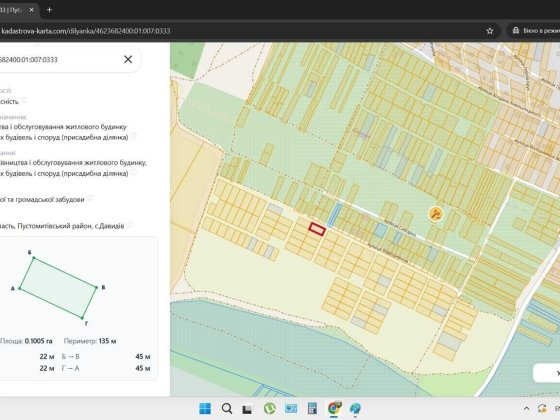Select the red highlighted parcel on map
Screen dimensions: 560x420
tap(317, 229)
